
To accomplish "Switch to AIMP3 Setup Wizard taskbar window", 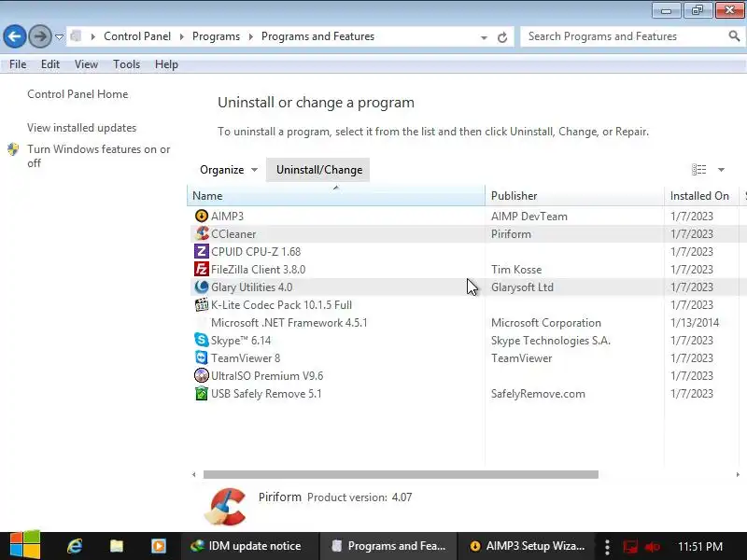I will 527,546.
